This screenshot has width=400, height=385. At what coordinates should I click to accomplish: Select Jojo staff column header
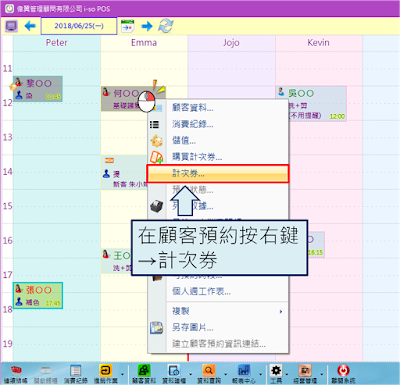[x=231, y=43]
